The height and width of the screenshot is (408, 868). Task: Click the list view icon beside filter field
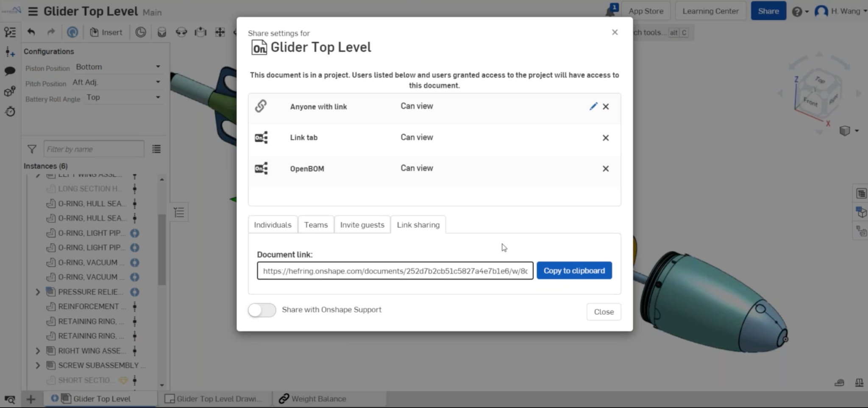(x=156, y=149)
